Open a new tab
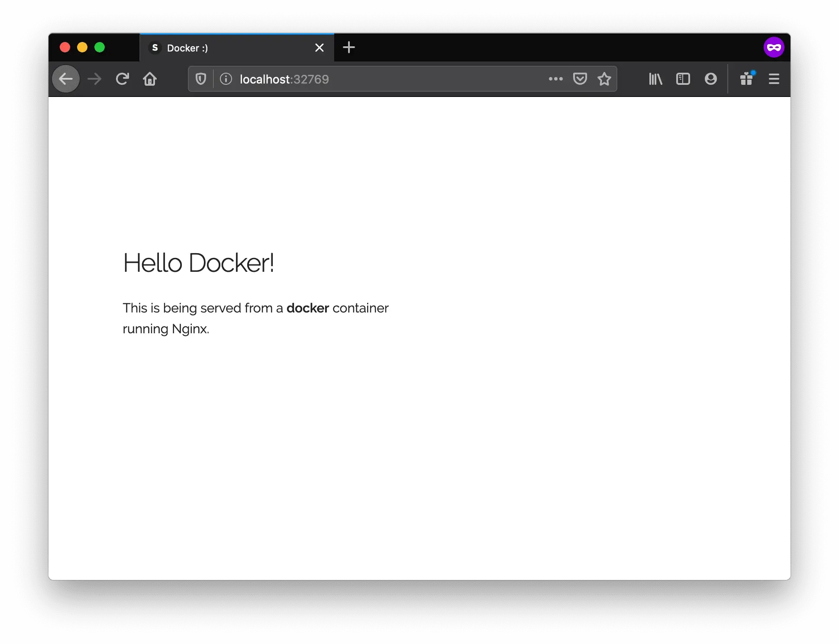Screen dimensions: 839x644 [349, 47]
